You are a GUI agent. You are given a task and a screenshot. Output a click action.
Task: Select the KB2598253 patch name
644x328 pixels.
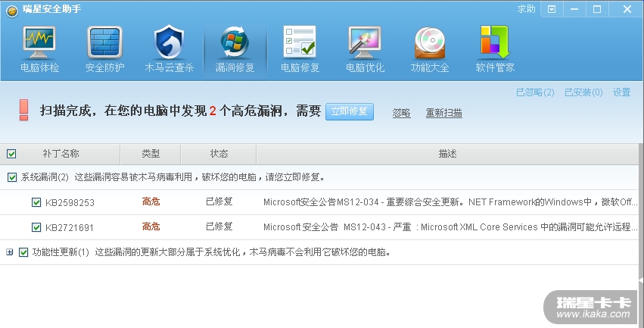point(70,203)
